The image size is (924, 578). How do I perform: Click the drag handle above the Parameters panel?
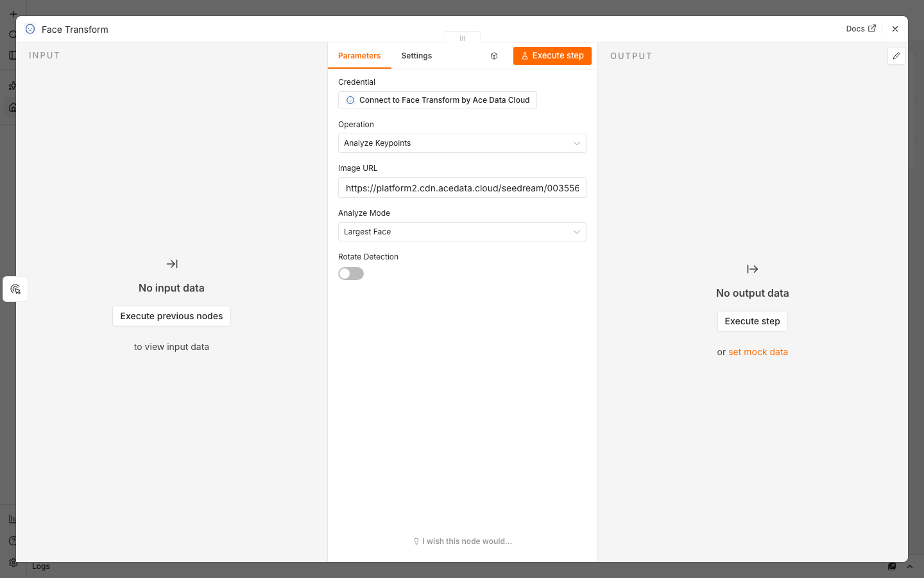click(x=463, y=38)
